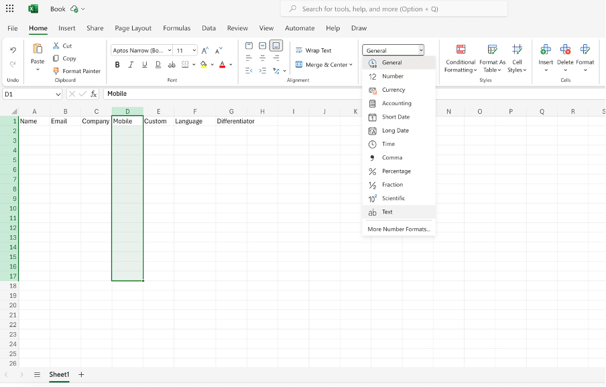Screen dimensions: 606x387
Task: Open the all sheets list icon
Action: point(37,375)
